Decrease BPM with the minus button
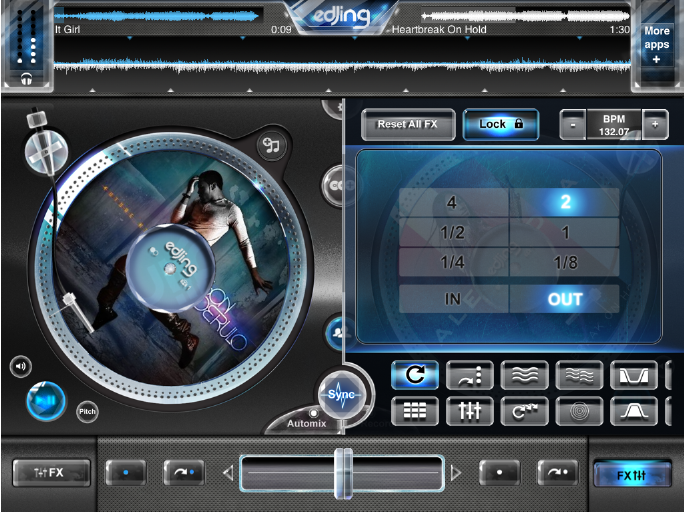Image resolution: width=684 pixels, height=513 pixels. (x=573, y=125)
